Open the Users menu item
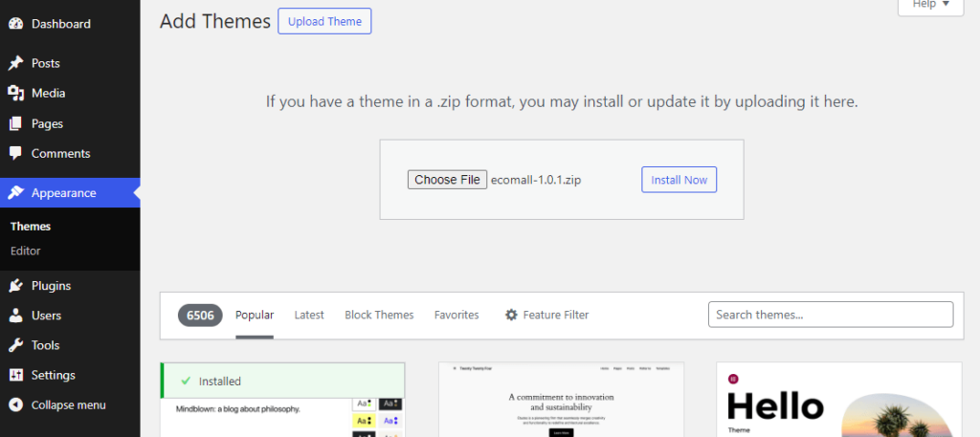Image resolution: width=980 pixels, height=437 pixels. pyautogui.click(x=70, y=316)
